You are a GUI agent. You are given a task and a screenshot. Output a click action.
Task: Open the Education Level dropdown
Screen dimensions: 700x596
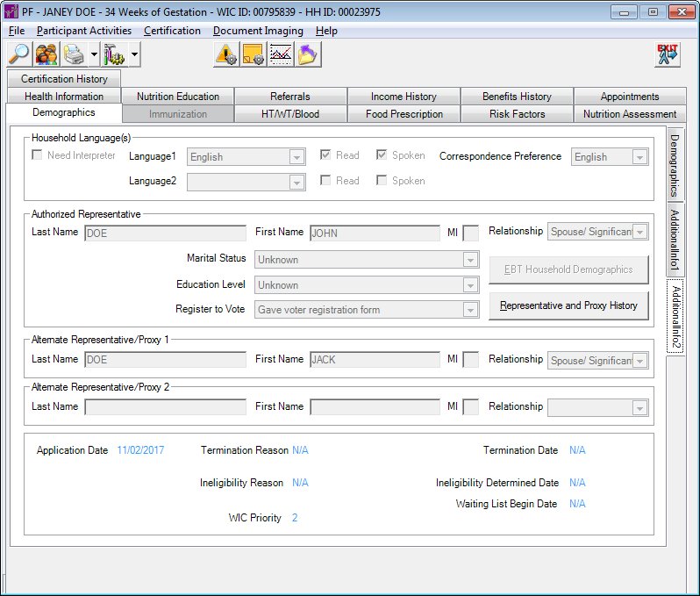(471, 285)
